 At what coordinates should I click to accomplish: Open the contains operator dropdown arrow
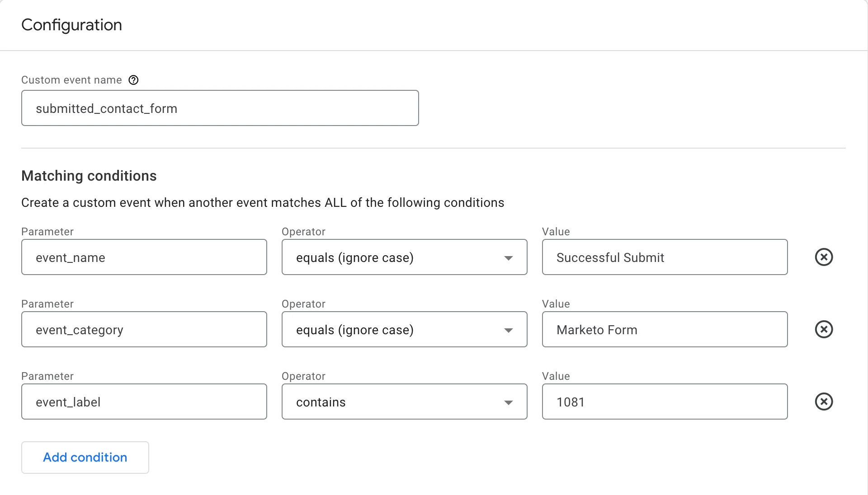(508, 402)
